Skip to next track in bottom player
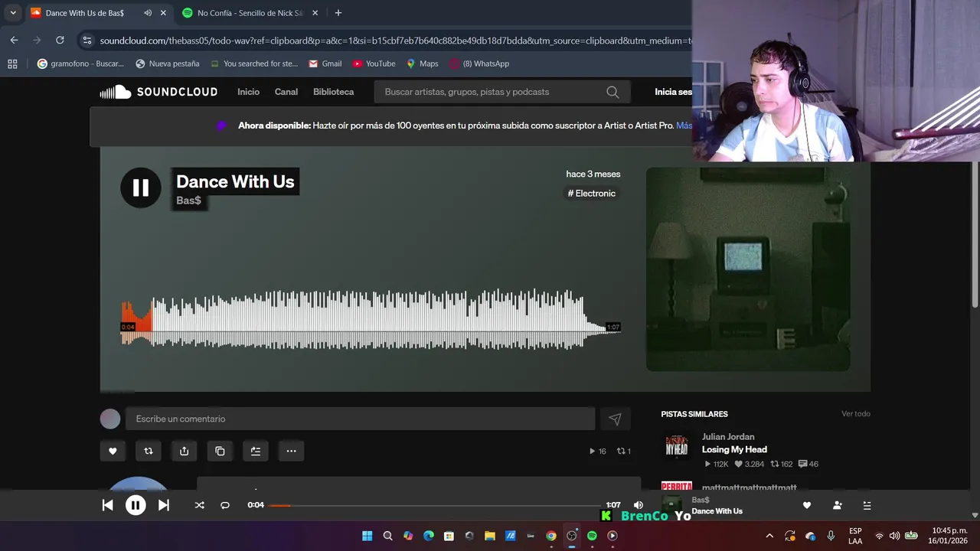The height and width of the screenshot is (551, 980). coord(164,505)
